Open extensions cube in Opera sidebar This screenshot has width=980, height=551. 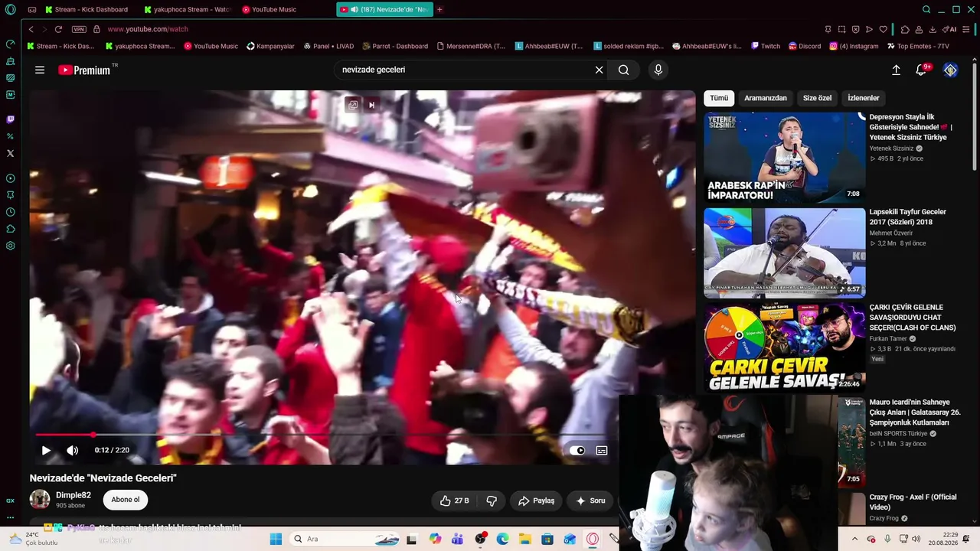click(10, 229)
